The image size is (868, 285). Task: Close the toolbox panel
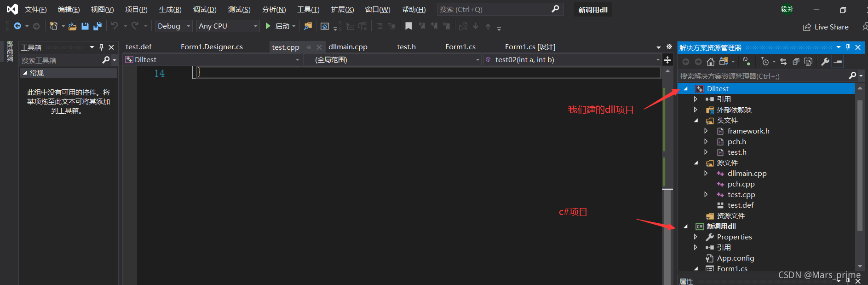pos(111,47)
